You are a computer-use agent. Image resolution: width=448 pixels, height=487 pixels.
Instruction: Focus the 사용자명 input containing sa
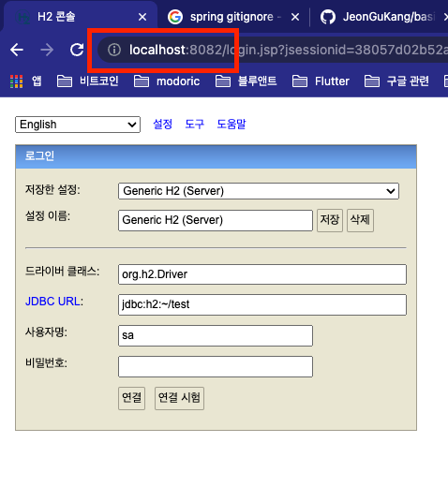coord(216,335)
